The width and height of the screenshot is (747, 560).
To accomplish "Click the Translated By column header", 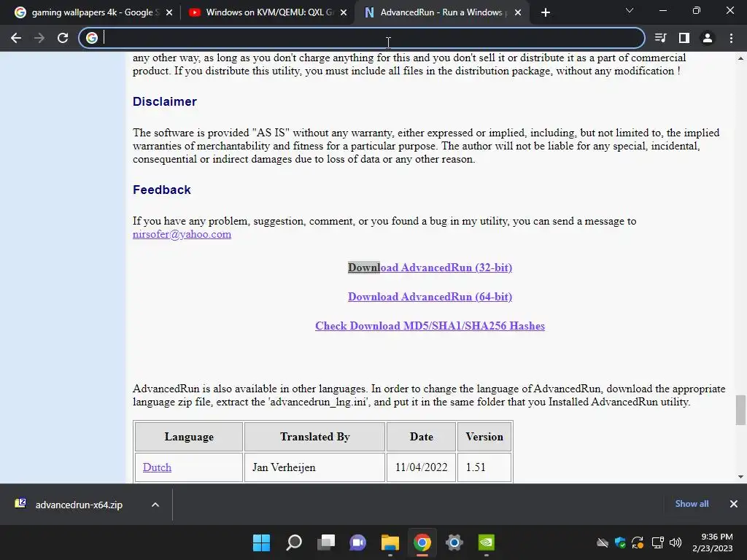I will [315, 437].
